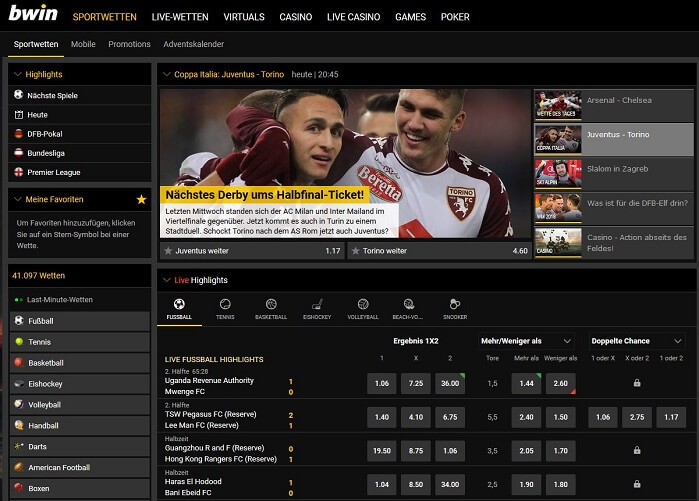Open the SPORTWETTEN main menu
The height and width of the screenshot is (501, 699).
coord(105,17)
